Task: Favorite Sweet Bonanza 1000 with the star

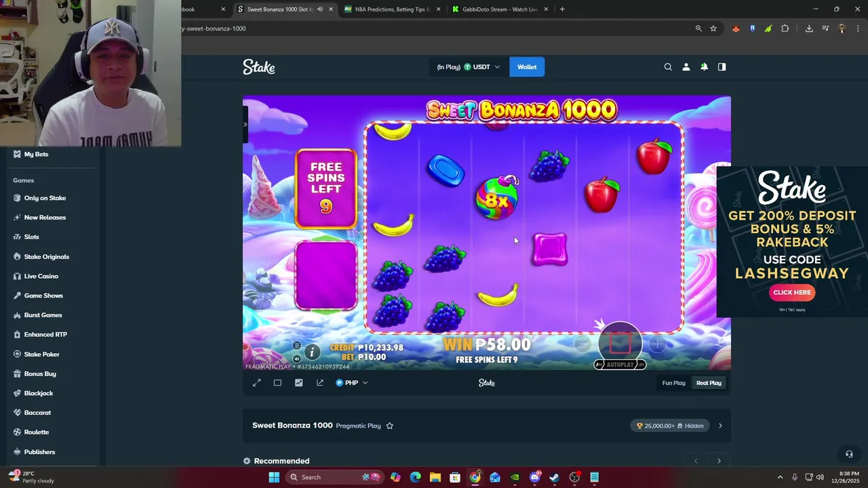Action: (389, 426)
